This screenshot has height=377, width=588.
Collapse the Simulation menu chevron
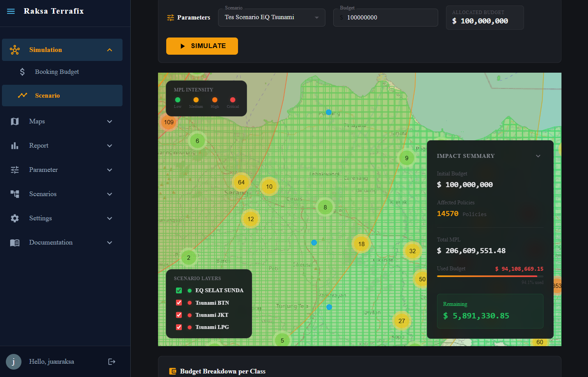coord(110,50)
